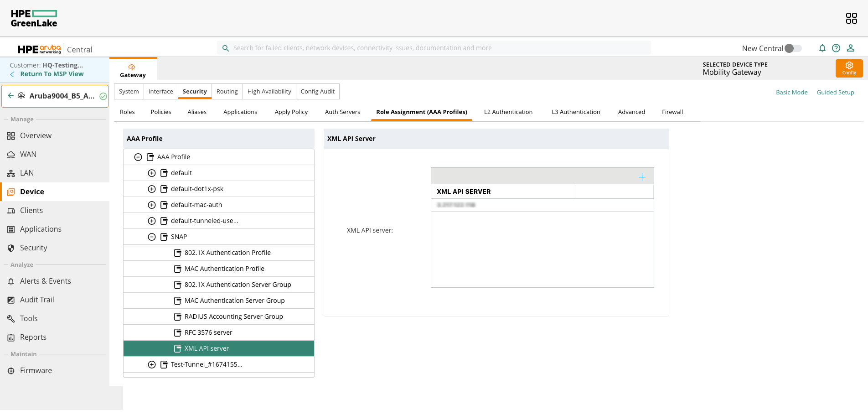Viewport: 868px width, 415px height.
Task: Expand the Test-Tunnel profile node
Action: (x=152, y=364)
